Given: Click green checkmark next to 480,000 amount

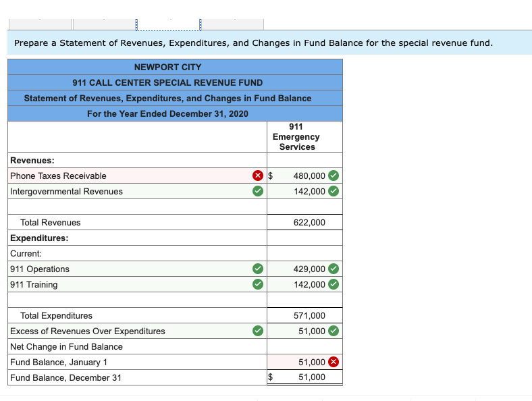Looking at the screenshot, I should (x=334, y=176).
